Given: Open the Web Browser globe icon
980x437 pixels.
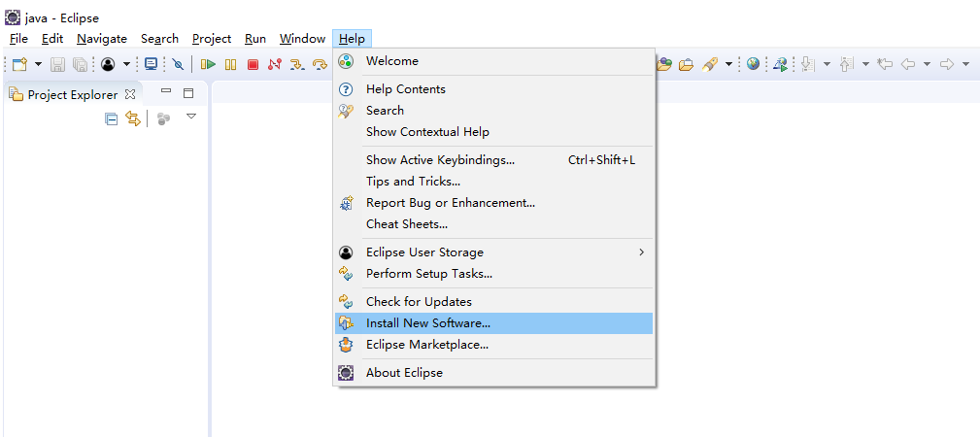Looking at the screenshot, I should pyautogui.click(x=753, y=63).
